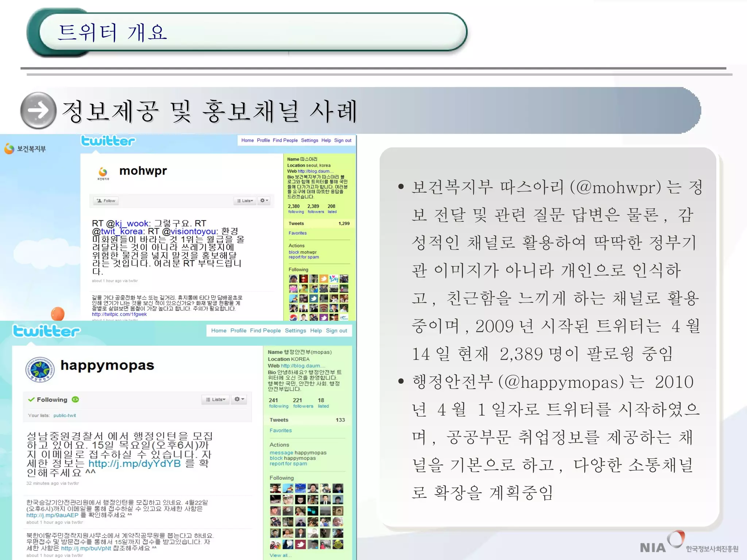Click 208 listed count on mohwpr

[x=332, y=209]
